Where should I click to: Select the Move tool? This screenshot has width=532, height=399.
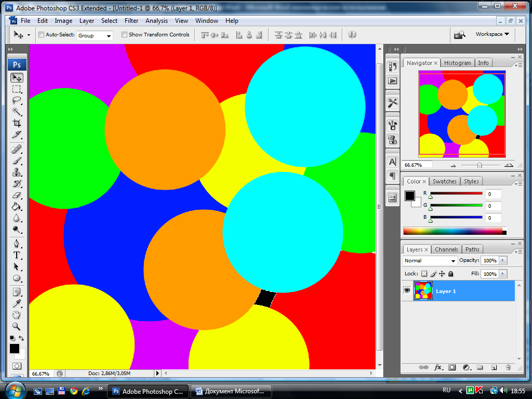[x=17, y=78]
